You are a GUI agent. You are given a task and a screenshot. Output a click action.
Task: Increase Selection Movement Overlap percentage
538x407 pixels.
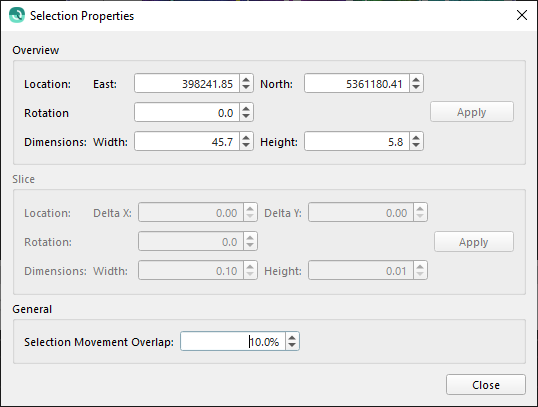292,337
